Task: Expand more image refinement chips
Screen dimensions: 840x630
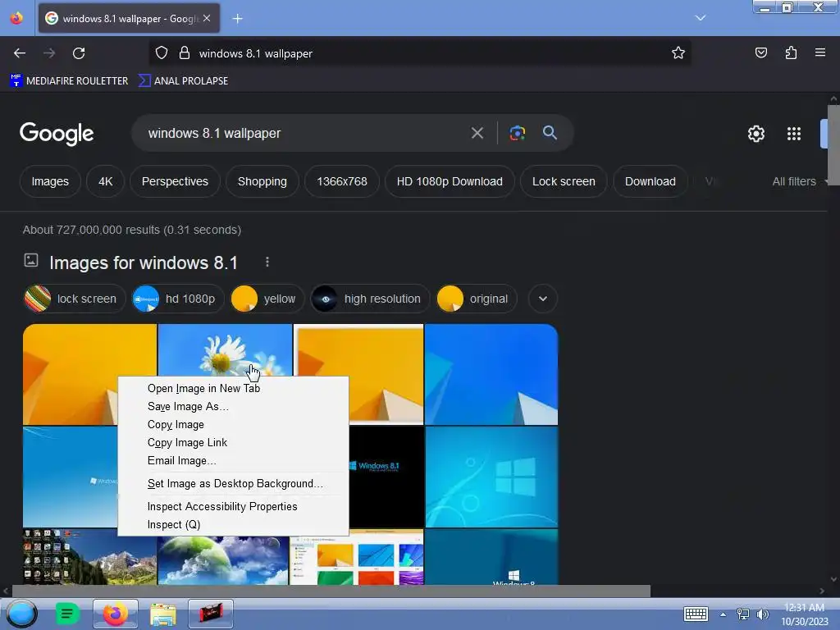Action: pyautogui.click(x=543, y=299)
